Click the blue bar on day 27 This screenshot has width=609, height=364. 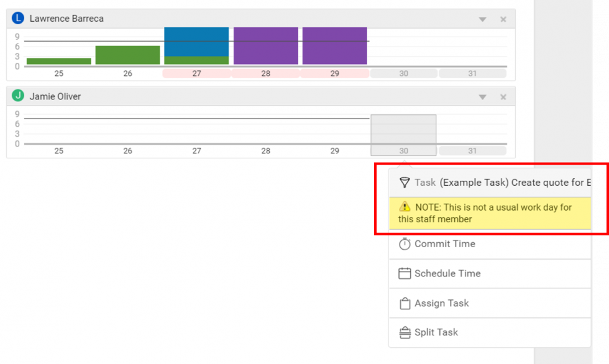pos(196,42)
